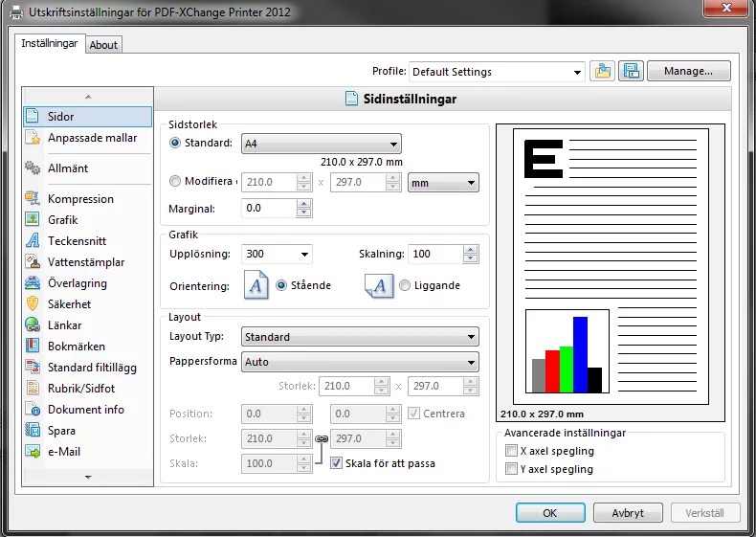Choose Stående orientation radio button

[x=281, y=285]
